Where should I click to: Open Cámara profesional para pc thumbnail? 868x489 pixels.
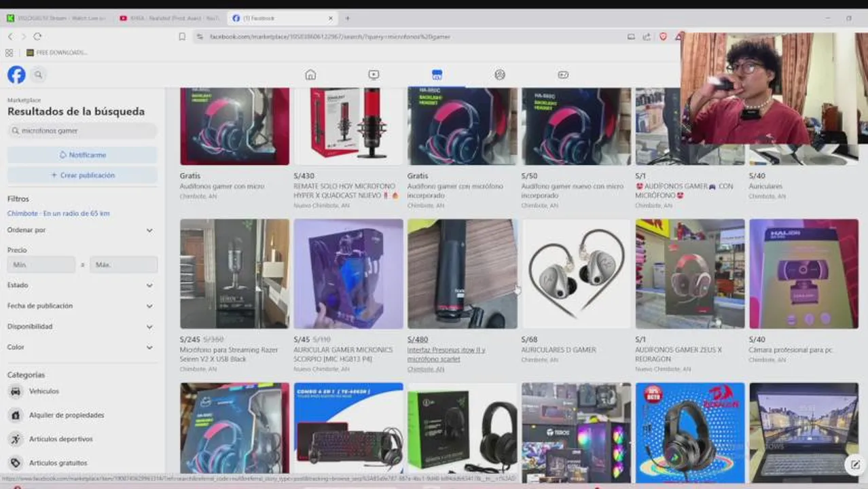click(803, 274)
